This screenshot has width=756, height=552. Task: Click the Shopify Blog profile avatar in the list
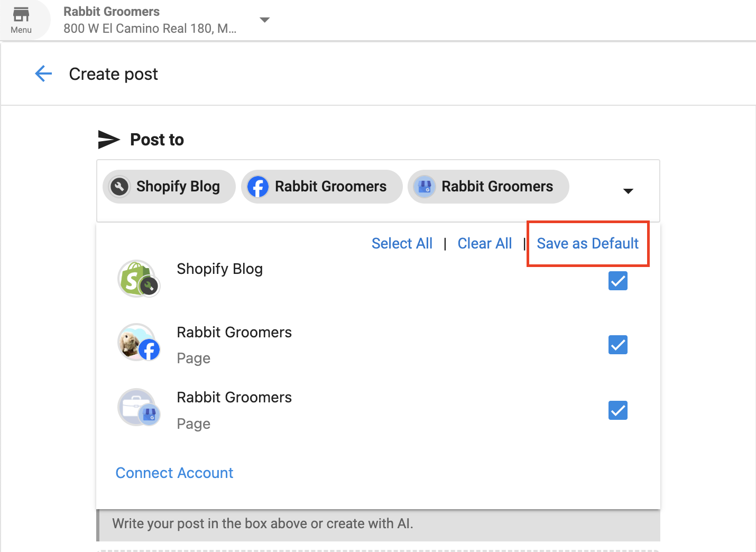tap(139, 279)
